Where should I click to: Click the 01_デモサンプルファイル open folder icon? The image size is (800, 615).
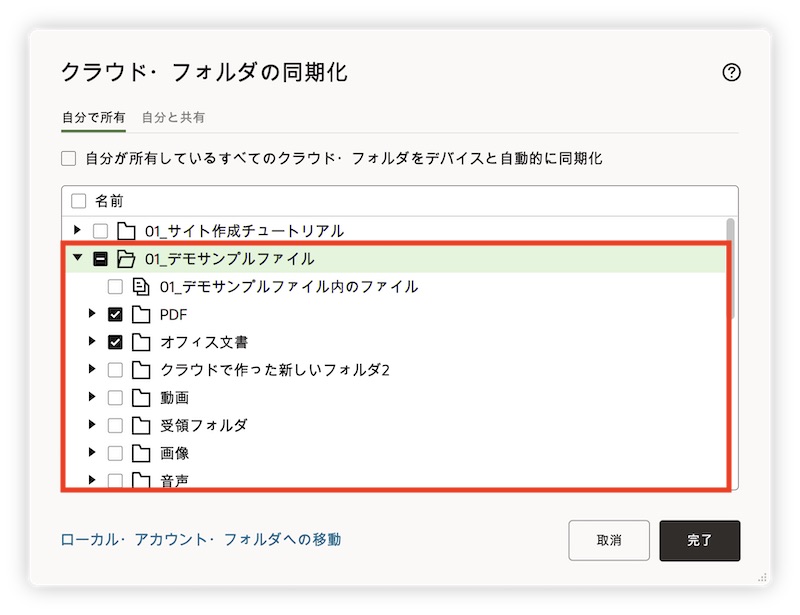pyautogui.click(x=126, y=259)
